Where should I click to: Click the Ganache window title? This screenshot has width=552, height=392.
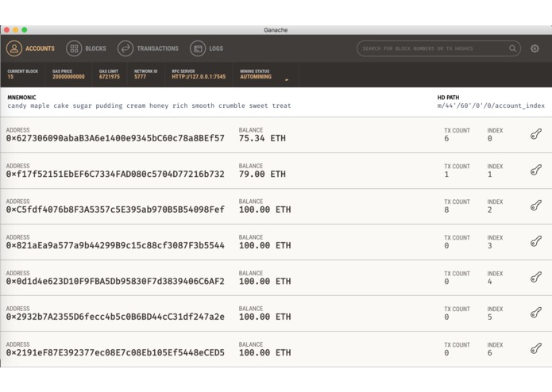(276, 30)
